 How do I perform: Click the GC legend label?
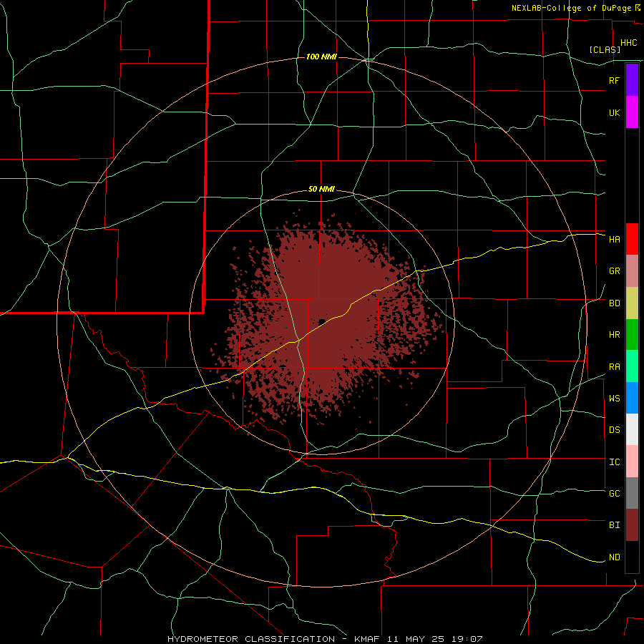coord(614,494)
